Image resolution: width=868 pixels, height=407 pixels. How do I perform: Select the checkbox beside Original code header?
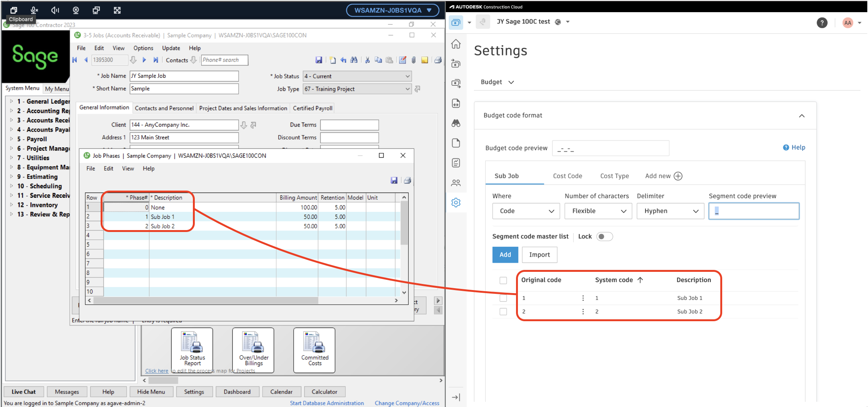503,280
